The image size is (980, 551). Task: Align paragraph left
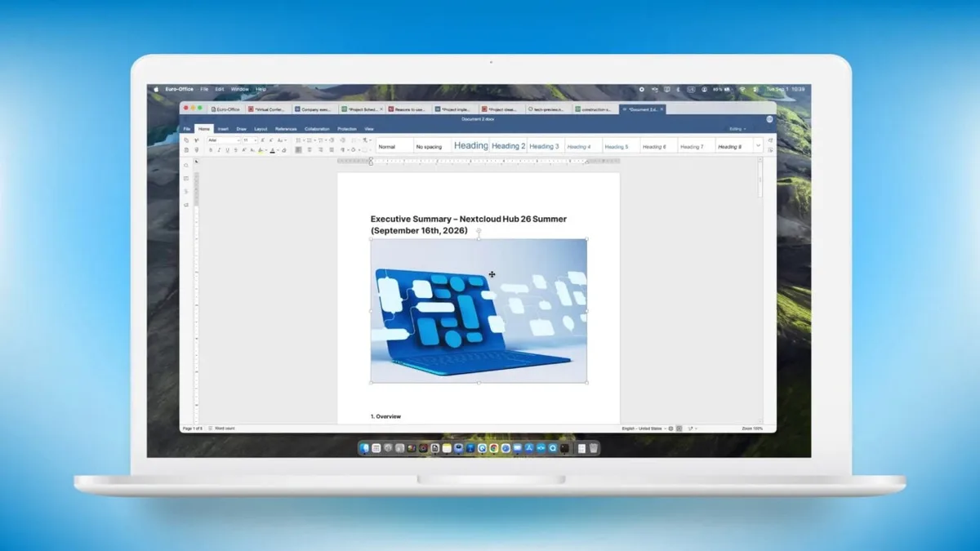point(299,150)
